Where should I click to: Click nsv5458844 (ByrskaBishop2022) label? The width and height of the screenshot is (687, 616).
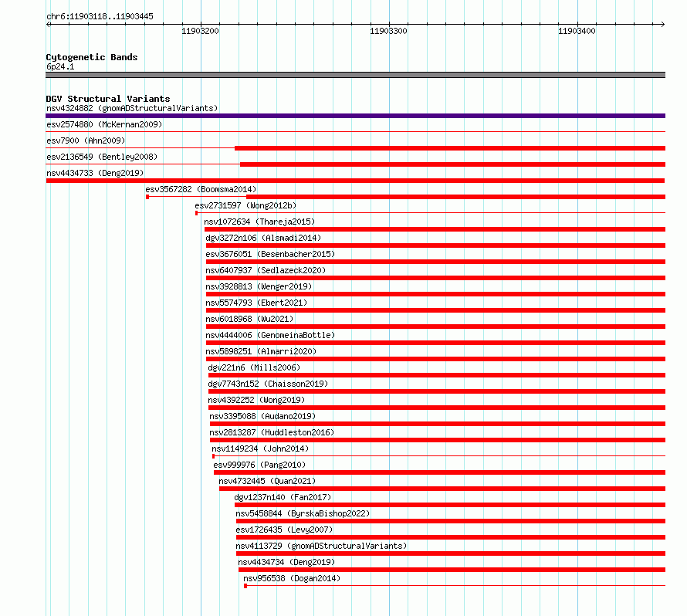(303, 513)
